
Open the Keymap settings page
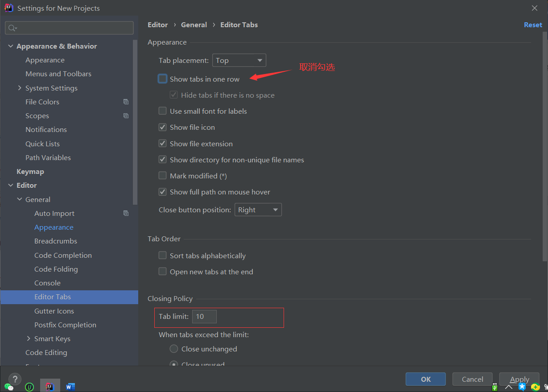pos(30,171)
